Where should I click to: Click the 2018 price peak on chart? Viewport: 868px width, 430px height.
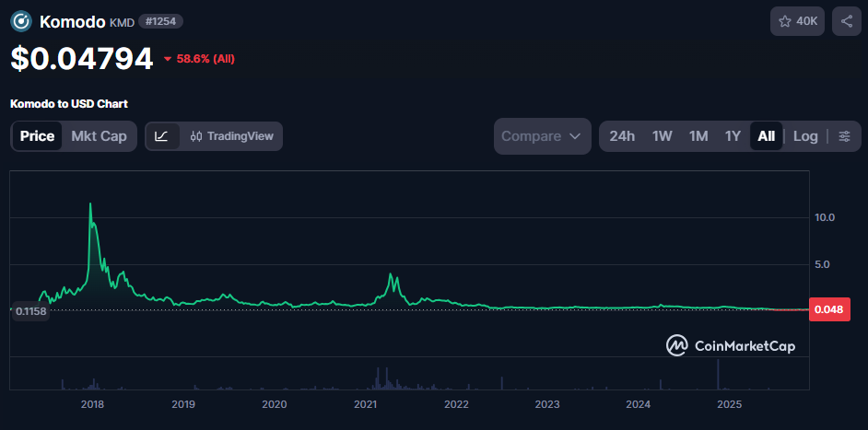pos(89,204)
